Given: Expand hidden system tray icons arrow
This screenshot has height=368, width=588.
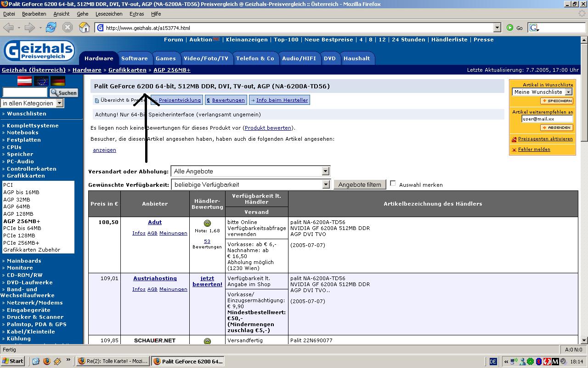Looking at the screenshot, I should point(506,362).
